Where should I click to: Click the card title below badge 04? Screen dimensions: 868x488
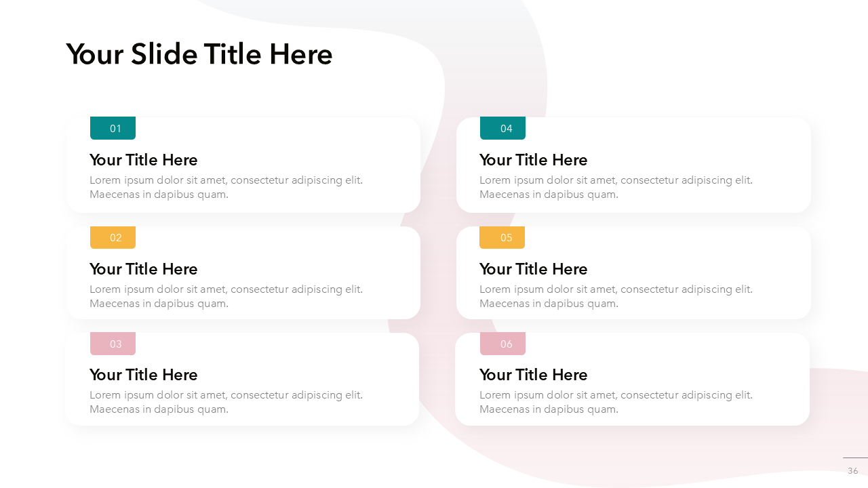[534, 160]
